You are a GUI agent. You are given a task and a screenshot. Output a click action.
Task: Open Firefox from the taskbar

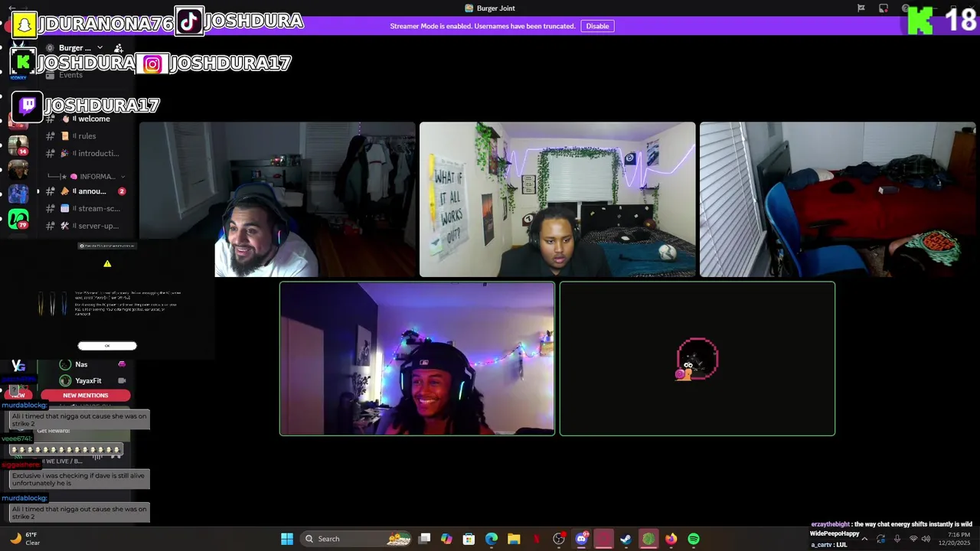coord(671,539)
